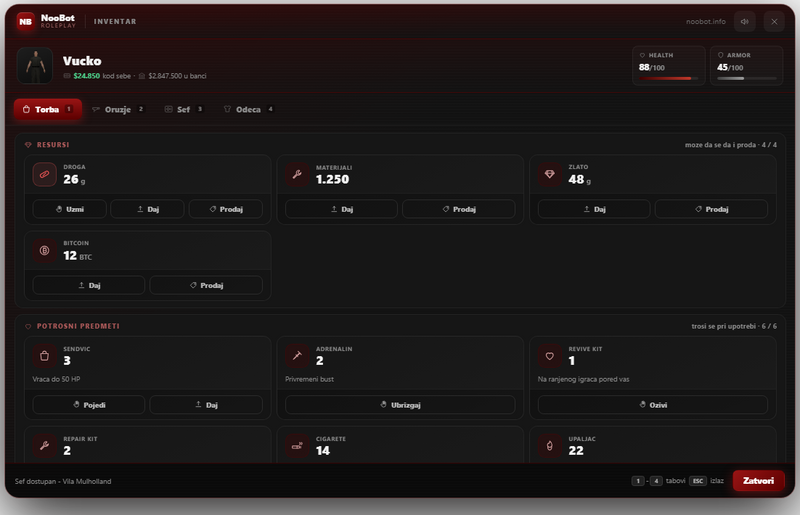Give Materijali with Daj button
Image resolution: width=800 pixels, height=515 pixels.
coord(341,209)
